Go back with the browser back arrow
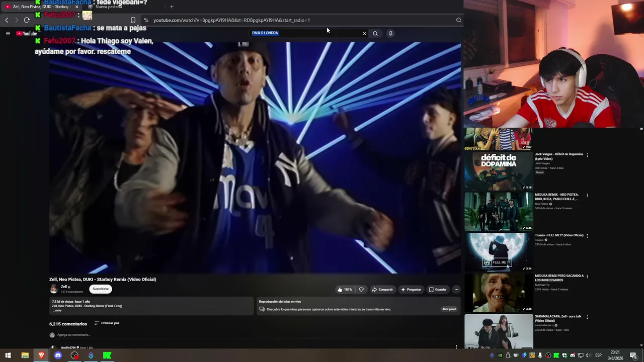The width and height of the screenshot is (644, 362). [x=7, y=20]
